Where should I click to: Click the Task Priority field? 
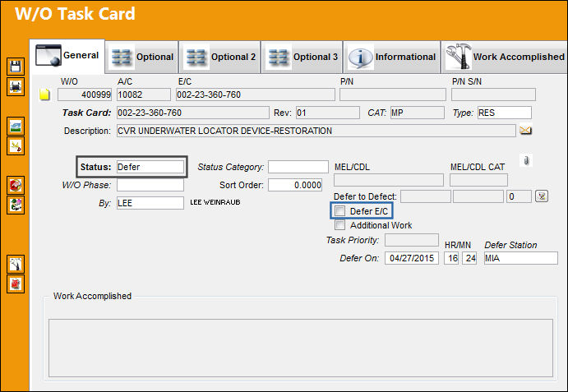pos(412,240)
